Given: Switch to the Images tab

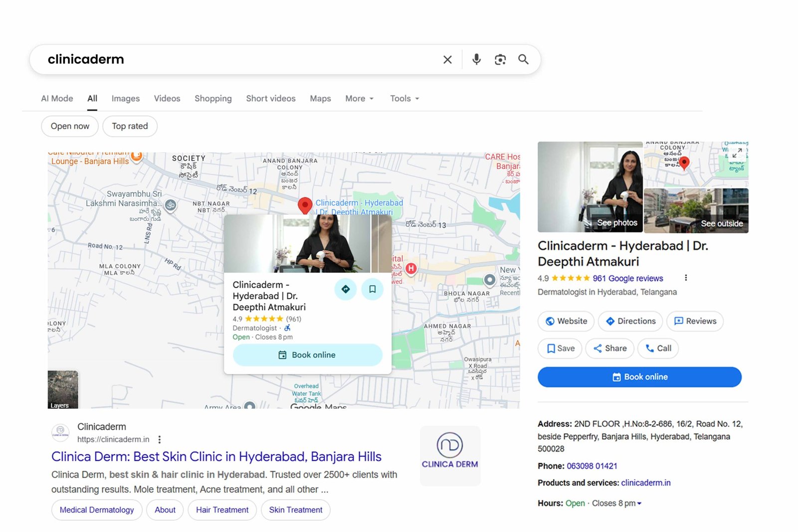Looking at the screenshot, I should (125, 98).
